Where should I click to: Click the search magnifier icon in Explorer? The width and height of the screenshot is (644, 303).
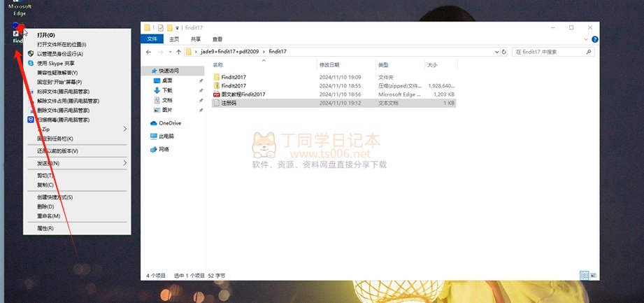[589, 52]
